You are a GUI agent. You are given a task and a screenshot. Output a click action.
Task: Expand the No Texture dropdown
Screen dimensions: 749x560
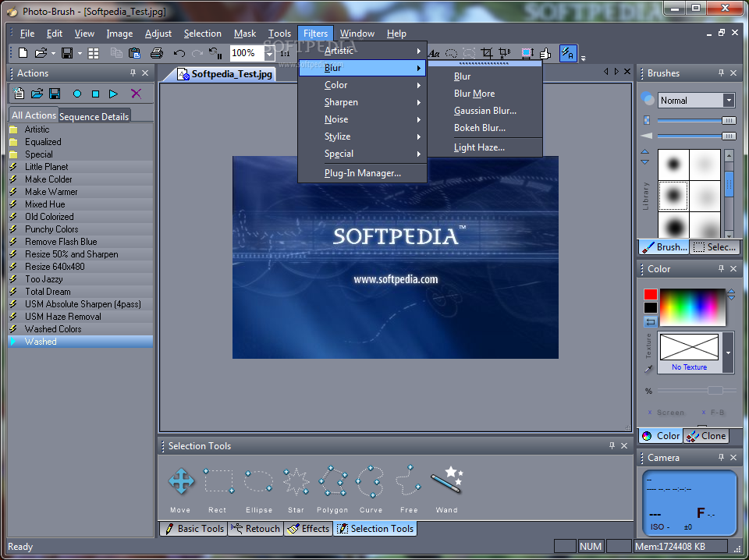(x=728, y=353)
